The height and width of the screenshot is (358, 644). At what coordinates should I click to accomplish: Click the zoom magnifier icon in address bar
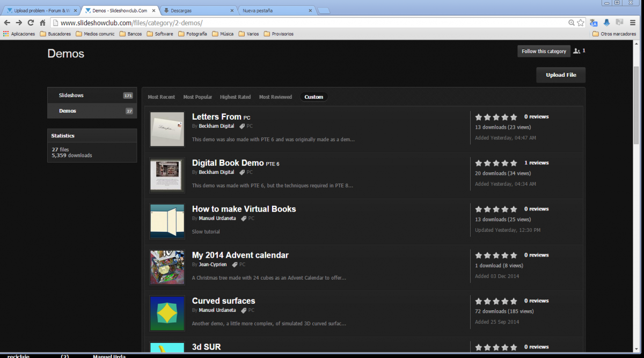pos(572,23)
